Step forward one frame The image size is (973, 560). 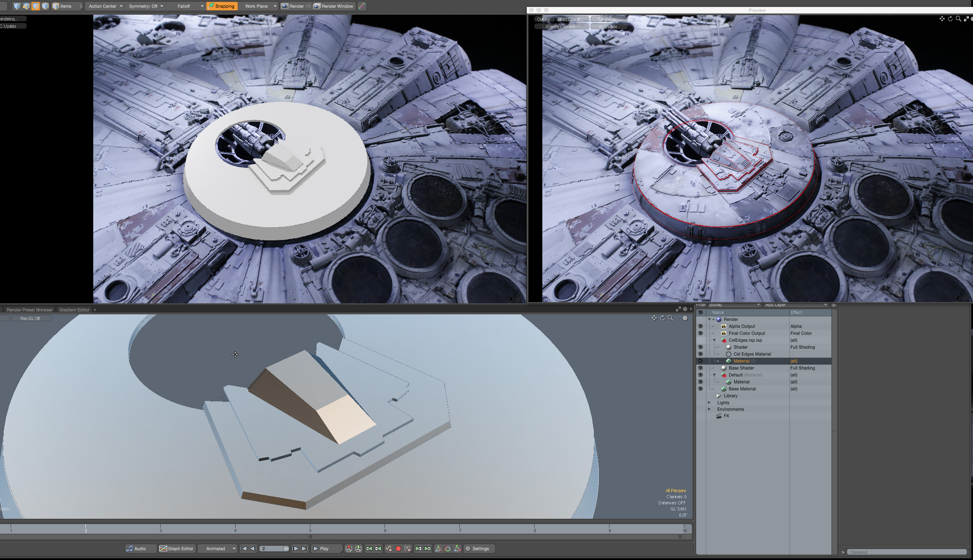point(295,549)
